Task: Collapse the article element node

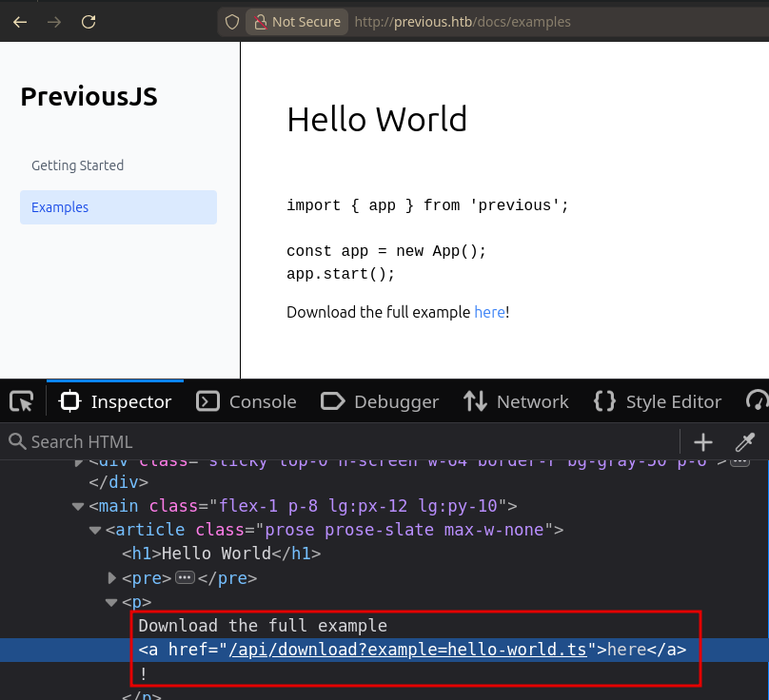Action: 95,530
